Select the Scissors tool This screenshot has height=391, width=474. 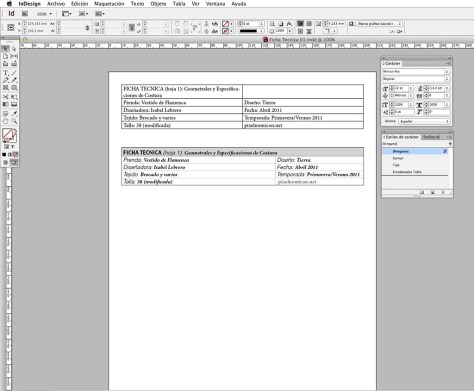pyautogui.click(x=6, y=97)
